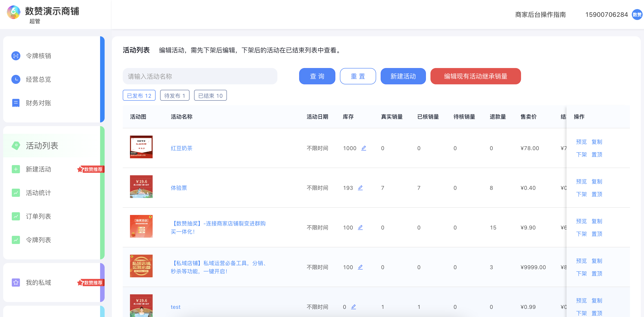This screenshot has width=644, height=317.
Task: Switch to 待发布 1 tab
Action: click(x=175, y=95)
